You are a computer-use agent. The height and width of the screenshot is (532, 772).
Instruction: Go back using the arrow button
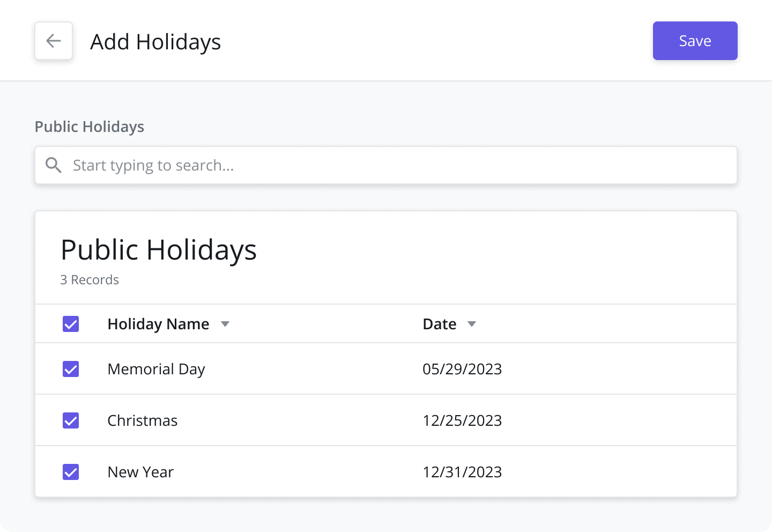[x=54, y=41]
